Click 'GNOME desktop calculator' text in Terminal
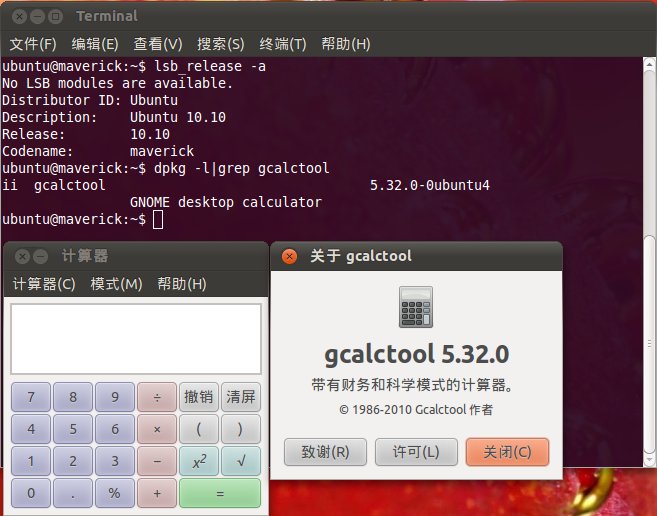Screen dimensions: 657x516 pyautogui.click(x=226, y=202)
